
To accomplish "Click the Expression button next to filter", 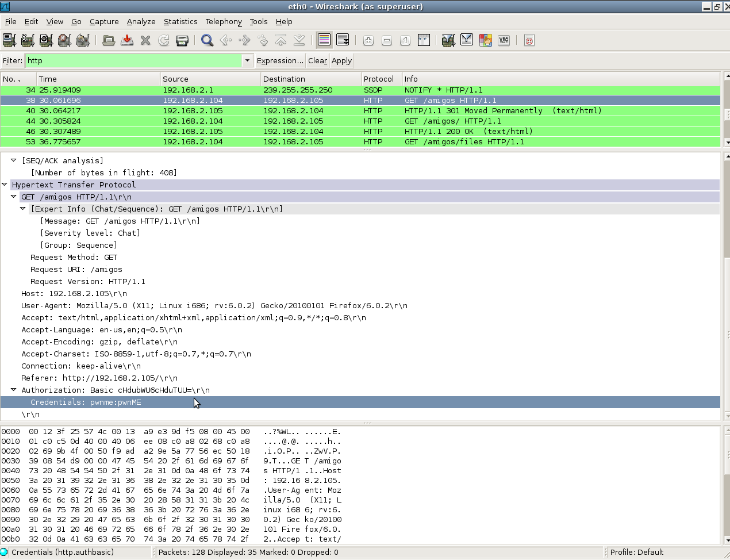I will point(280,60).
